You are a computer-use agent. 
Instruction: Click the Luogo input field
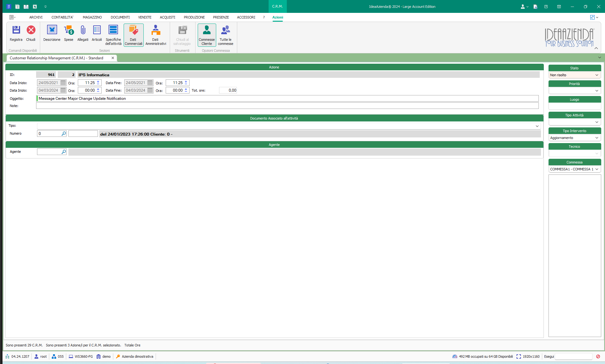click(x=575, y=106)
